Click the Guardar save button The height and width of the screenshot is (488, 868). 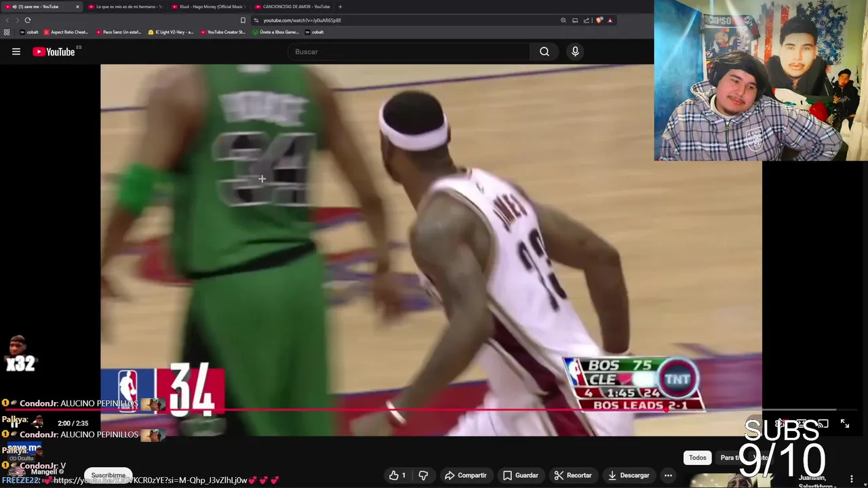(x=521, y=475)
